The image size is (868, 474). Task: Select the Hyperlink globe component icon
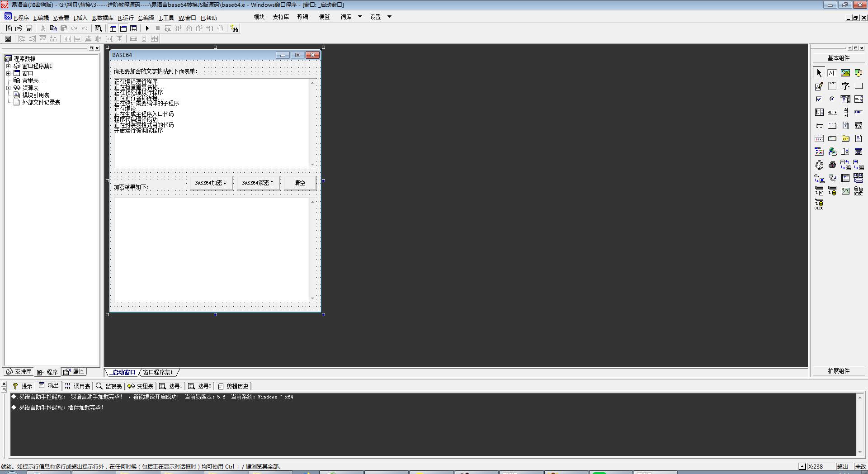(x=832, y=152)
